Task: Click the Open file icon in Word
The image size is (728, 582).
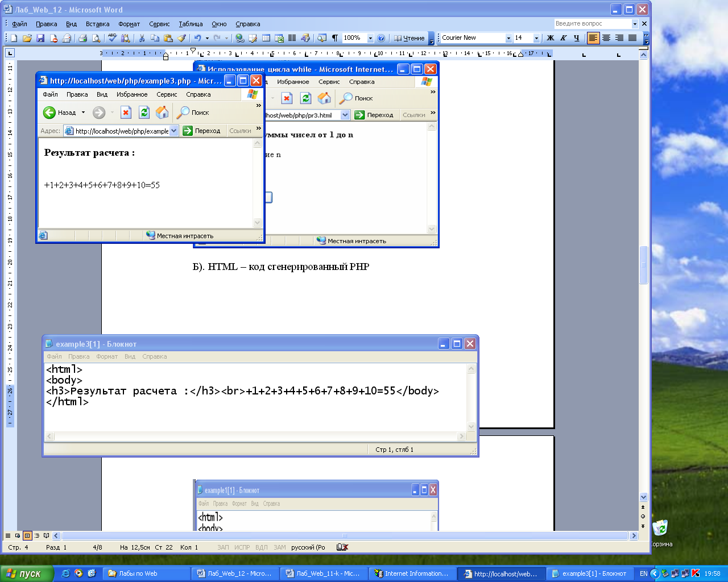Action: click(x=27, y=38)
